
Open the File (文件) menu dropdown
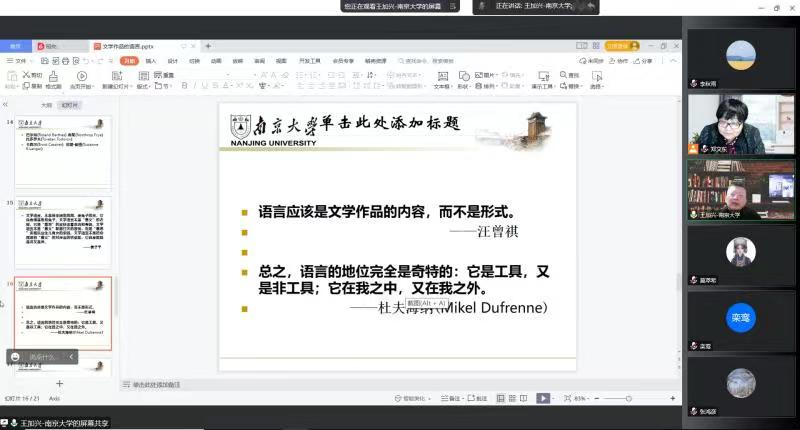click(x=22, y=61)
